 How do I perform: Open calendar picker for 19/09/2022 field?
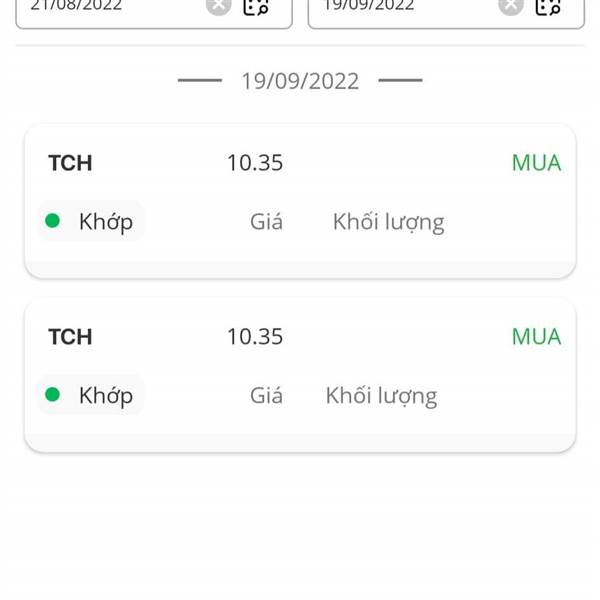pyautogui.click(x=548, y=7)
